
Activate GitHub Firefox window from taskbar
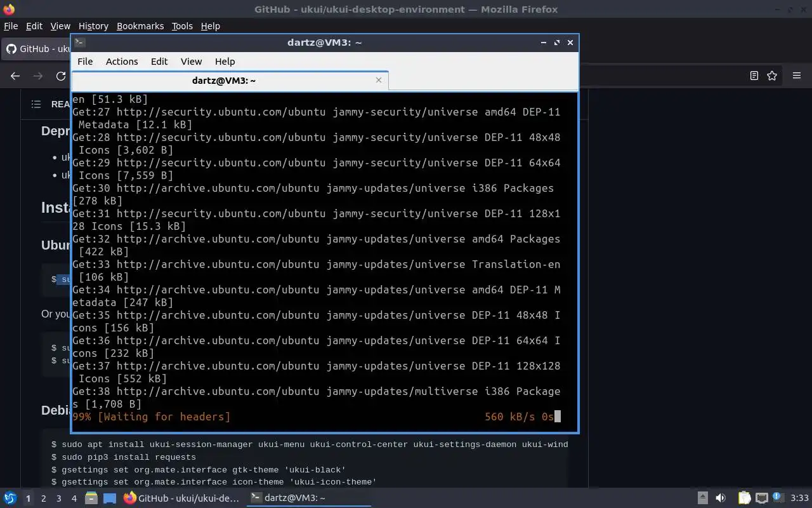point(182,498)
